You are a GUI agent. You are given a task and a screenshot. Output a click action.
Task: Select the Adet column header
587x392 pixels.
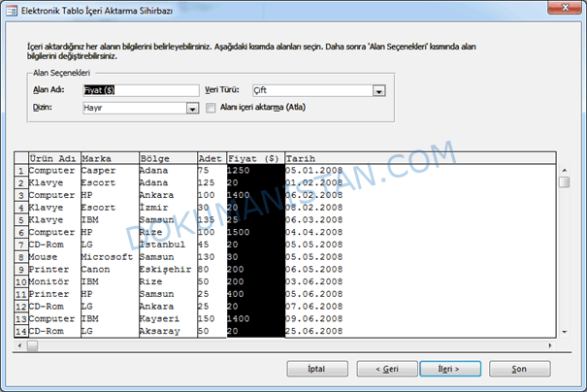click(212, 158)
